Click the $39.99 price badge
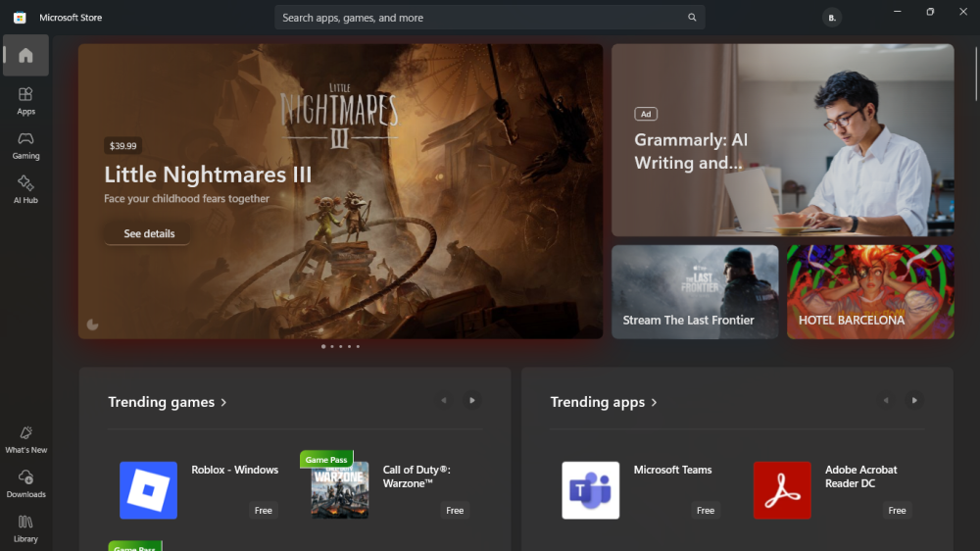 (x=122, y=146)
